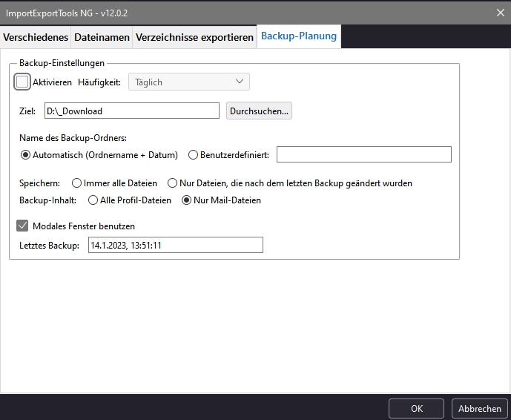Viewport: 511px width, 420px height.
Task: Open the Dateinamen tab
Action: pyautogui.click(x=102, y=37)
